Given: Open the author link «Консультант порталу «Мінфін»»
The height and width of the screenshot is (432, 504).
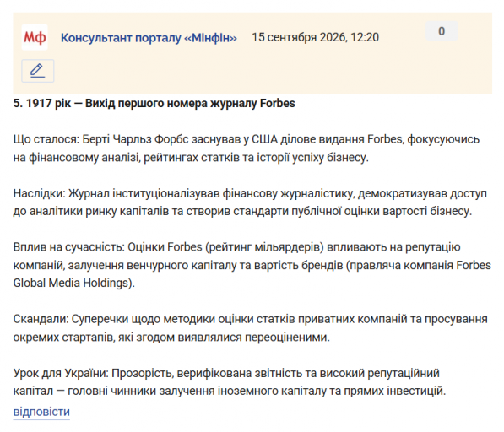Looking at the screenshot, I should pyautogui.click(x=149, y=38).
